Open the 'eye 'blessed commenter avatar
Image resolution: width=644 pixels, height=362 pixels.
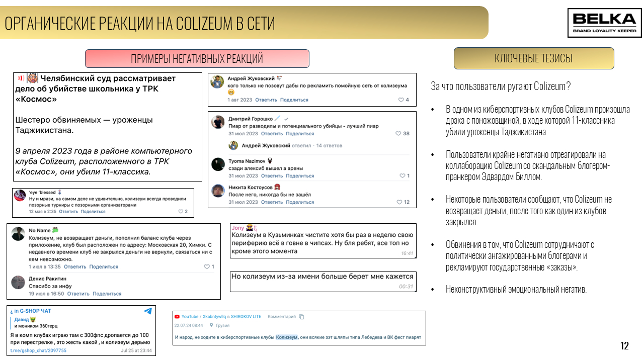tap(20, 196)
